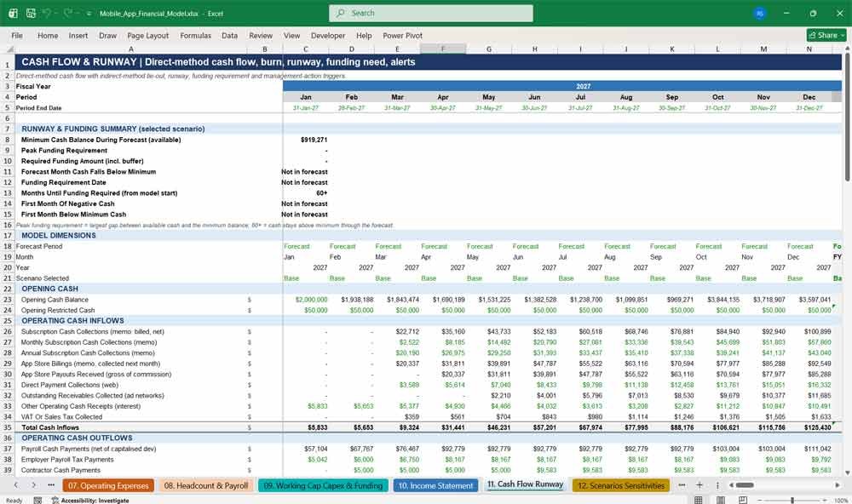Click the more sheets ellipsis after tab 12

coord(682,485)
